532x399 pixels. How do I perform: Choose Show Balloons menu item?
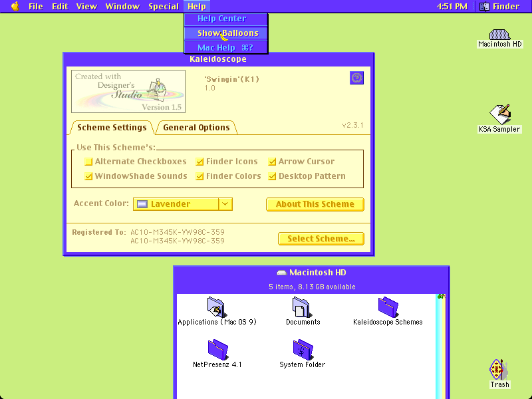coord(226,33)
